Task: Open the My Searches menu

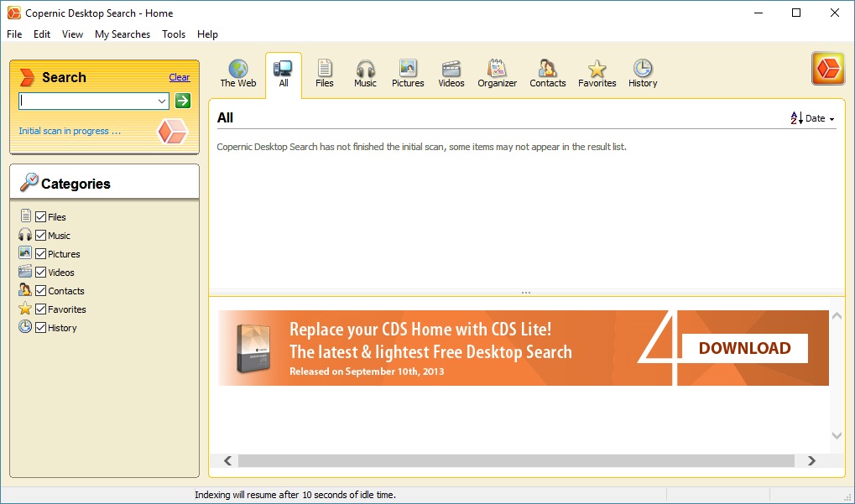Action: [x=123, y=34]
